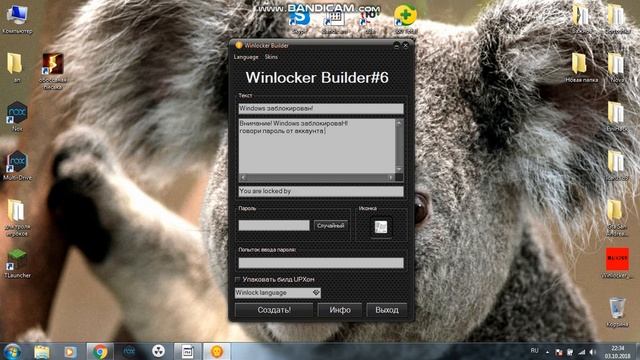Image resolution: width=640 pixels, height=360 pixels.
Task: Select the Bandicam desktop shortcut
Action: pos(335,20)
